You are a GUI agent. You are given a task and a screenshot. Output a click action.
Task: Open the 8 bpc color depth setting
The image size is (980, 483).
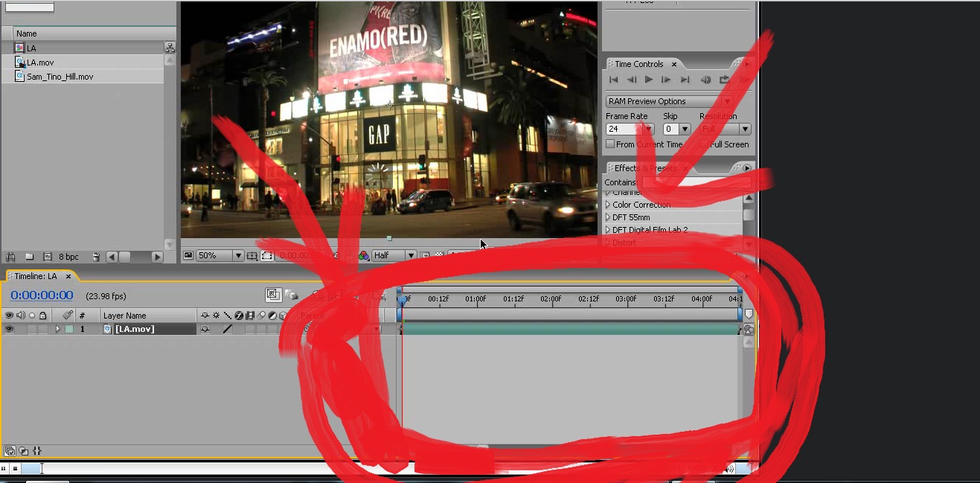(69, 257)
